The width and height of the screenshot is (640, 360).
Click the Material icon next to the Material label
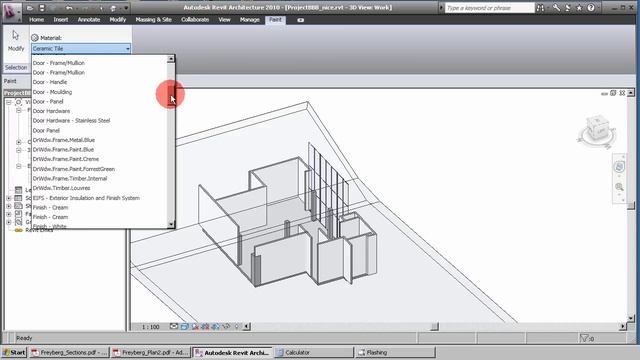tap(35, 38)
